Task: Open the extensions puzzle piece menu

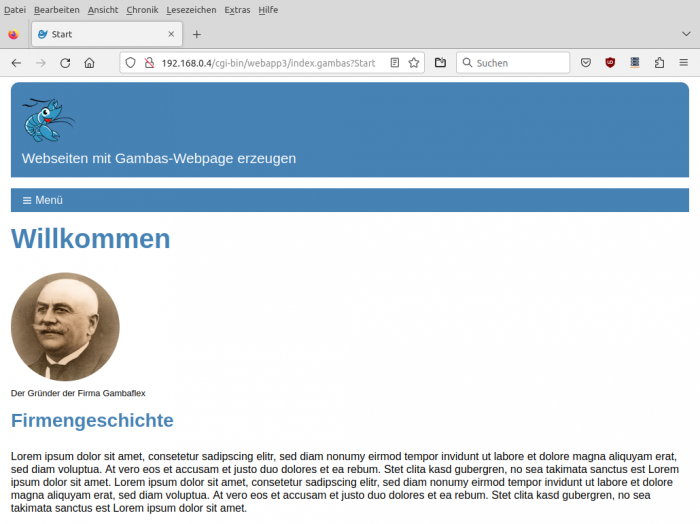Action: [659, 62]
